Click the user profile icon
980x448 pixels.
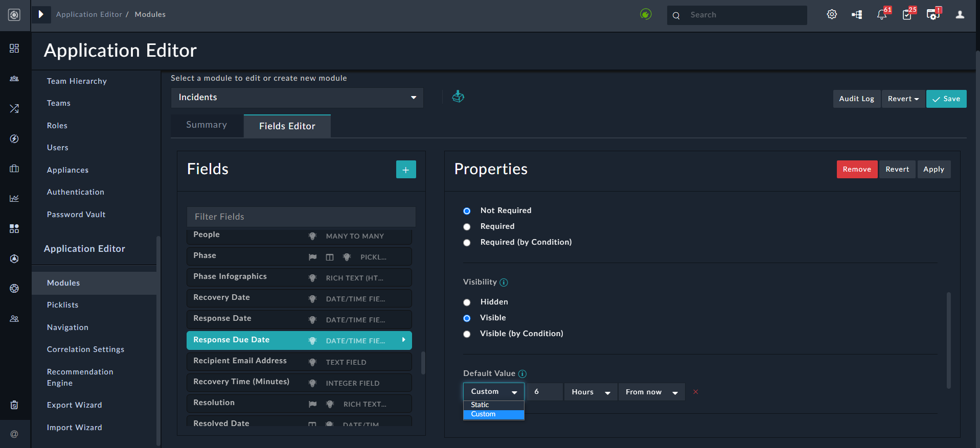coord(960,15)
